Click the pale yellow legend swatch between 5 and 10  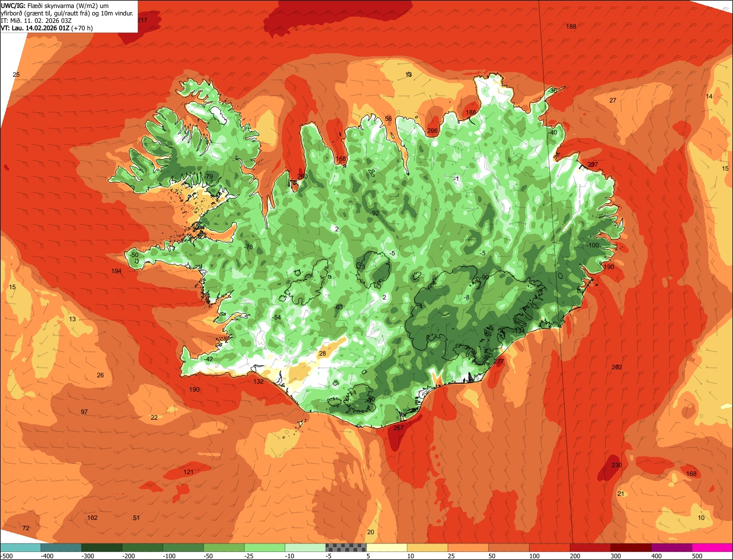(x=387, y=548)
